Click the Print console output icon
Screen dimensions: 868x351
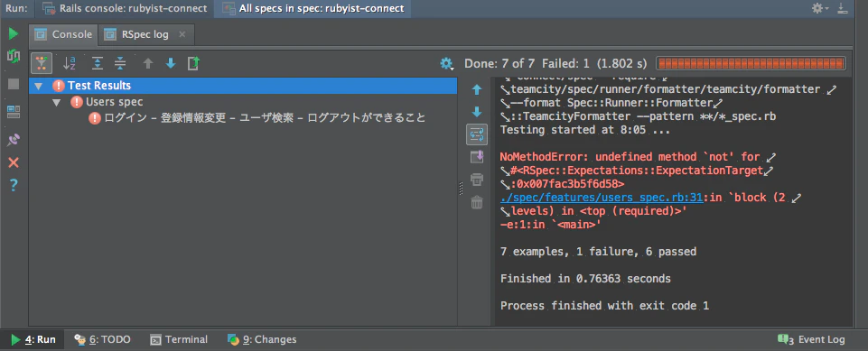tap(477, 180)
